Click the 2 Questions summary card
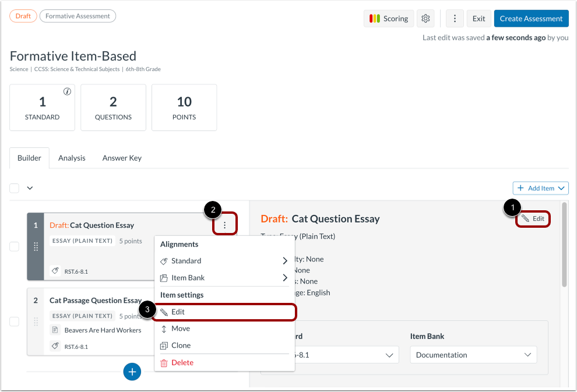The width and height of the screenshot is (577, 392). (x=113, y=107)
